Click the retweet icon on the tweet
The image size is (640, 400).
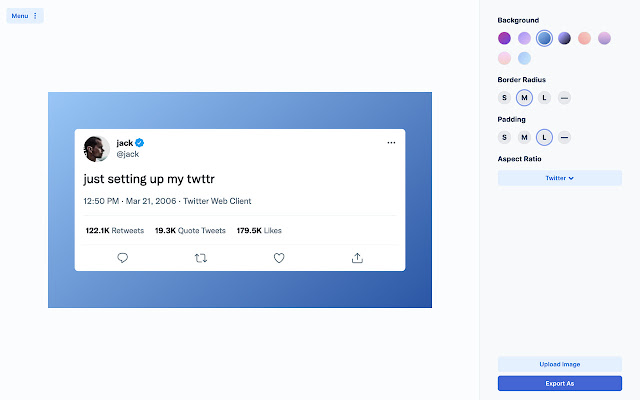[x=201, y=257]
